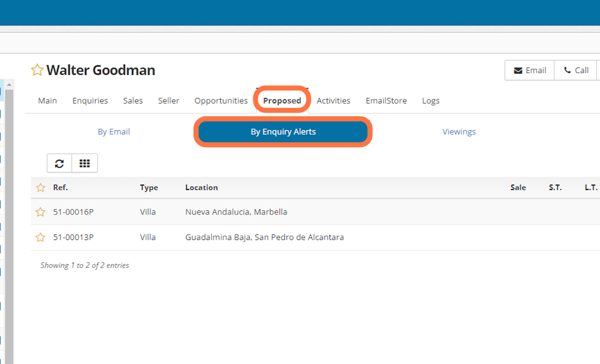This screenshot has width=600, height=364.
Task: Open the EmailStore tab
Action: 386,100
